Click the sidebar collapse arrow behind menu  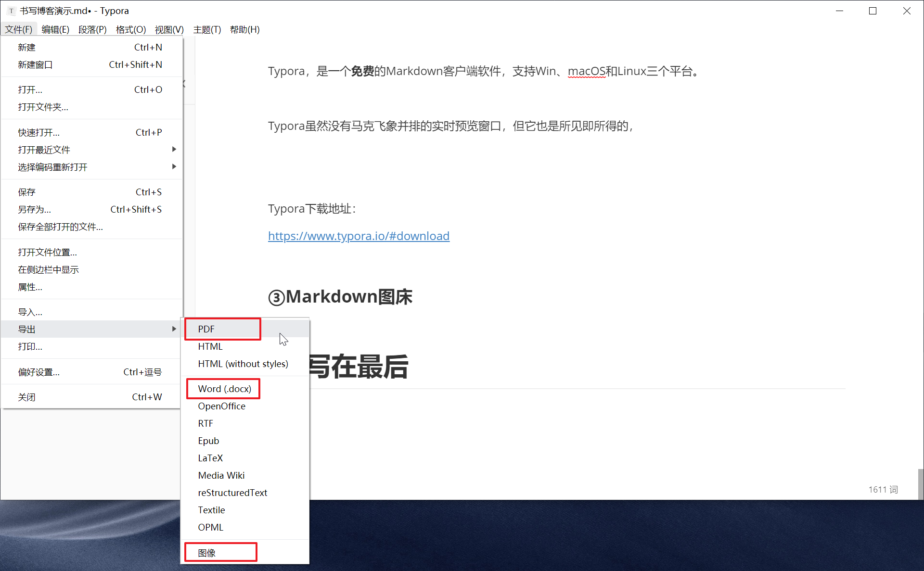[185, 84]
